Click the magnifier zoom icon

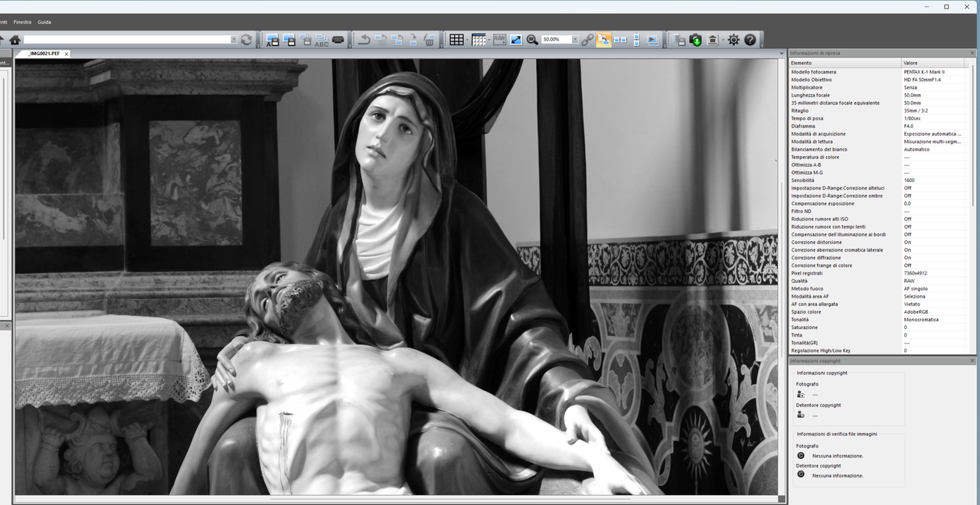click(x=532, y=40)
